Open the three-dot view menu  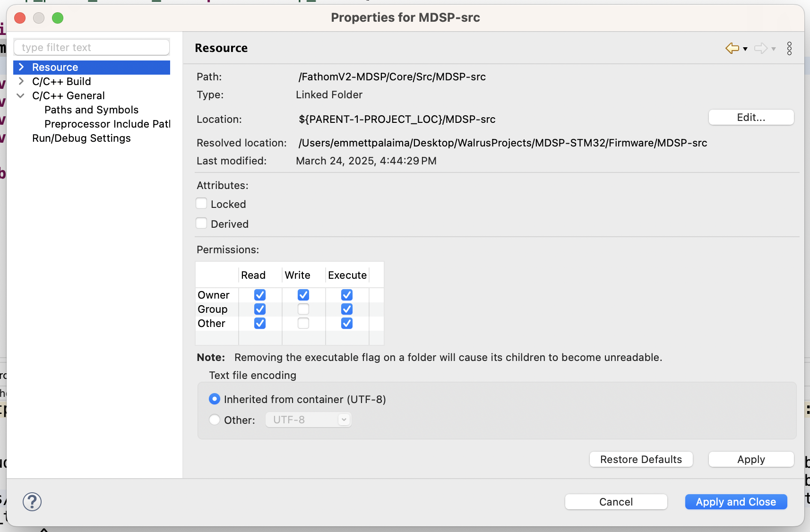789,48
